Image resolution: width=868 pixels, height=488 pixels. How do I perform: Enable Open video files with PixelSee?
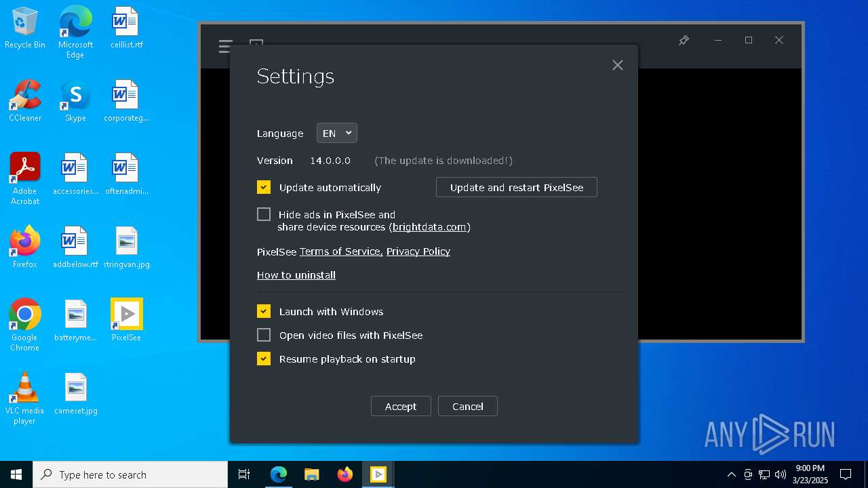coord(264,335)
